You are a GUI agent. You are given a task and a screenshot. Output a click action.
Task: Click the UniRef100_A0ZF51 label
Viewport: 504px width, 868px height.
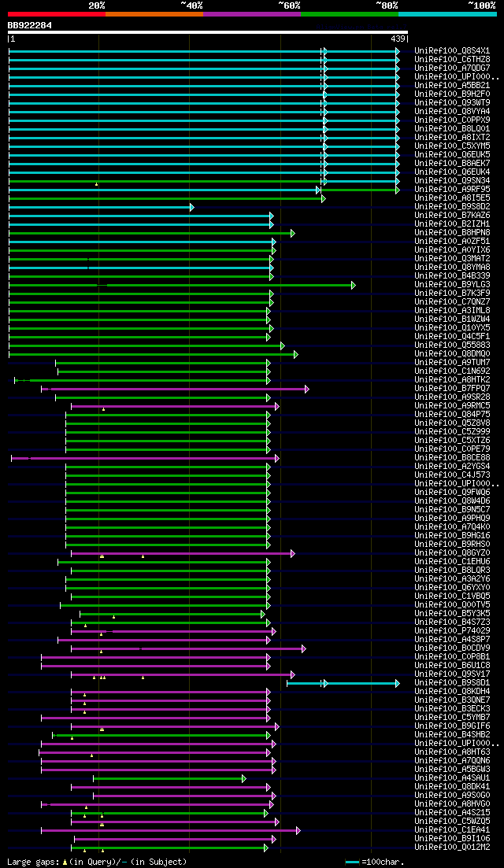(452, 242)
